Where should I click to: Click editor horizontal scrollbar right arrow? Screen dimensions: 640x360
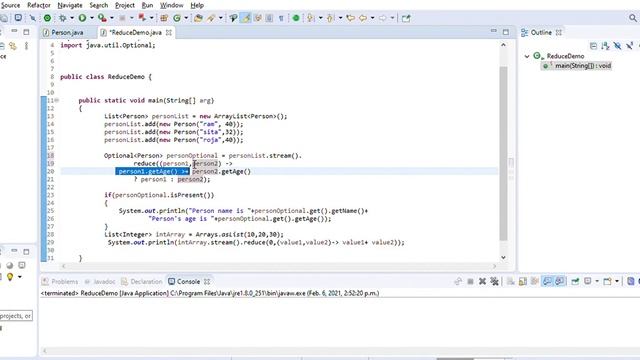click(x=494, y=266)
